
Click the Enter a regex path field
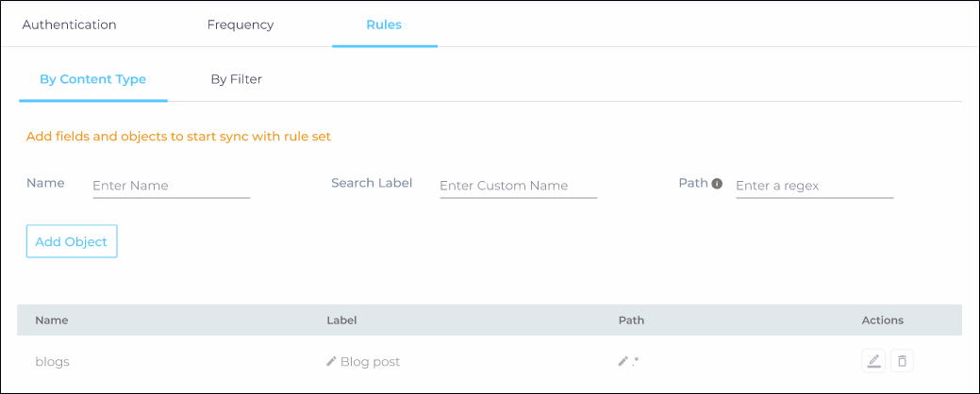point(813,186)
